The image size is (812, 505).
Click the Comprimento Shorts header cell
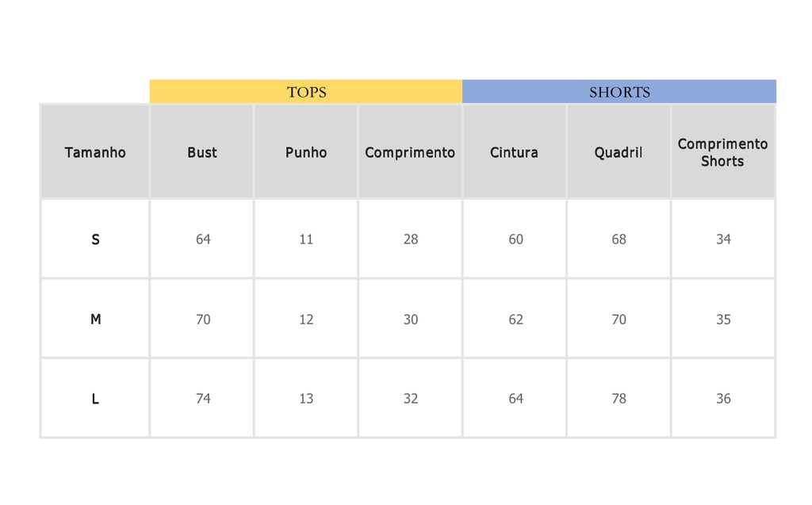click(723, 151)
